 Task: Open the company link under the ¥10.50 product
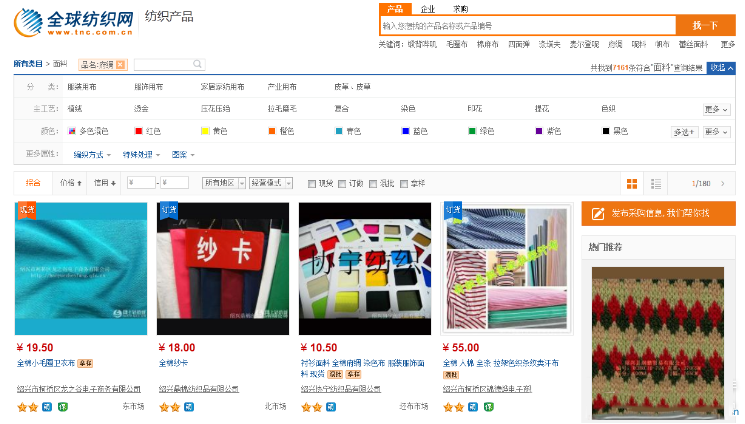[x=341, y=389]
